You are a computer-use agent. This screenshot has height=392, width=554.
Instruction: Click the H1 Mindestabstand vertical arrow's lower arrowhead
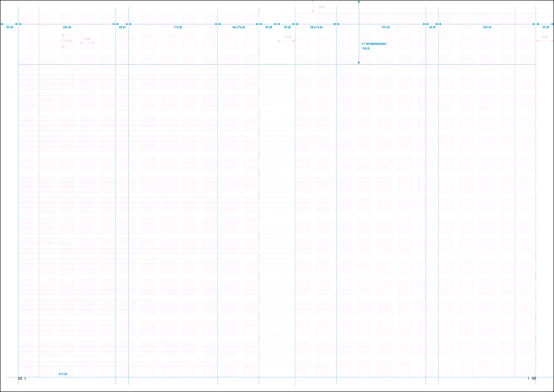tap(359, 62)
